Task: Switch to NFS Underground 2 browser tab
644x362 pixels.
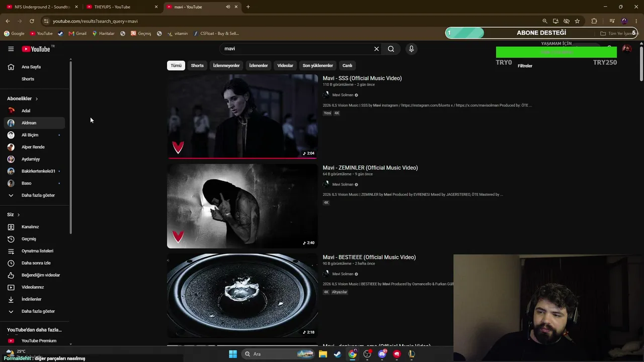Action: tap(41, 7)
